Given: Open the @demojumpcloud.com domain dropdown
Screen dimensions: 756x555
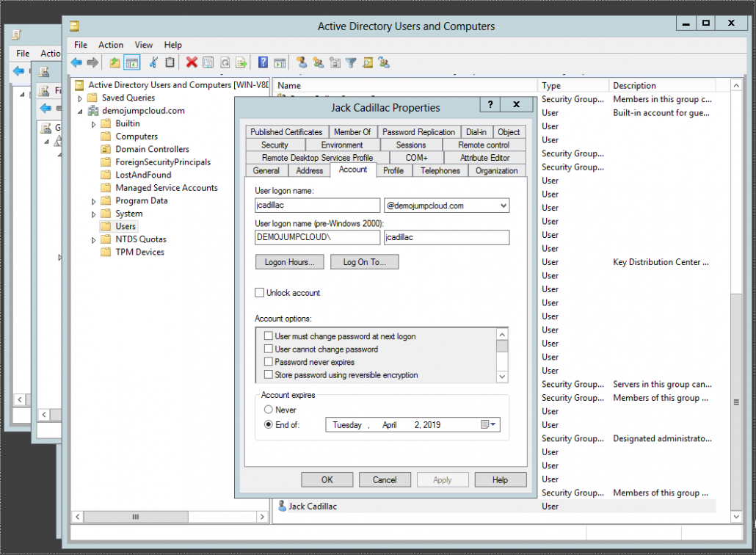Looking at the screenshot, I should 503,206.
